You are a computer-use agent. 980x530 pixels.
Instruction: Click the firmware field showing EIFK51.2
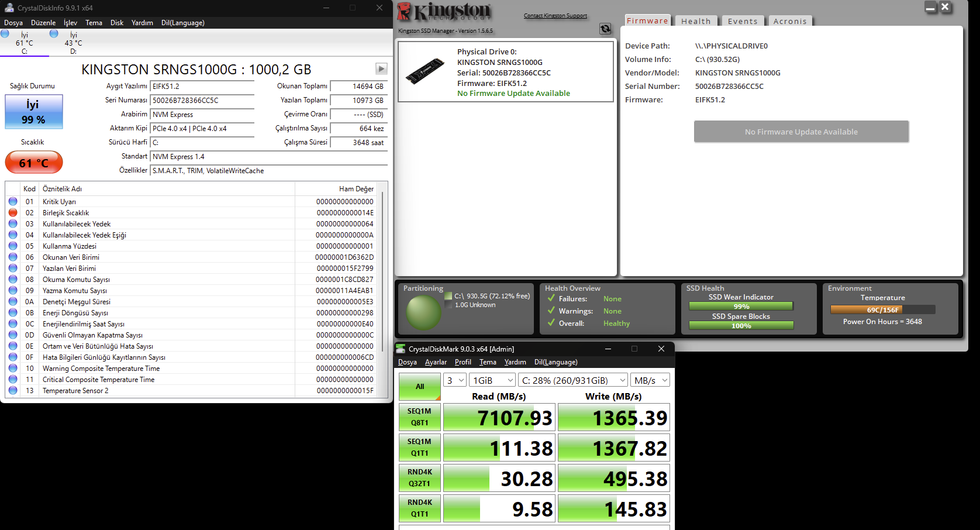pos(202,86)
